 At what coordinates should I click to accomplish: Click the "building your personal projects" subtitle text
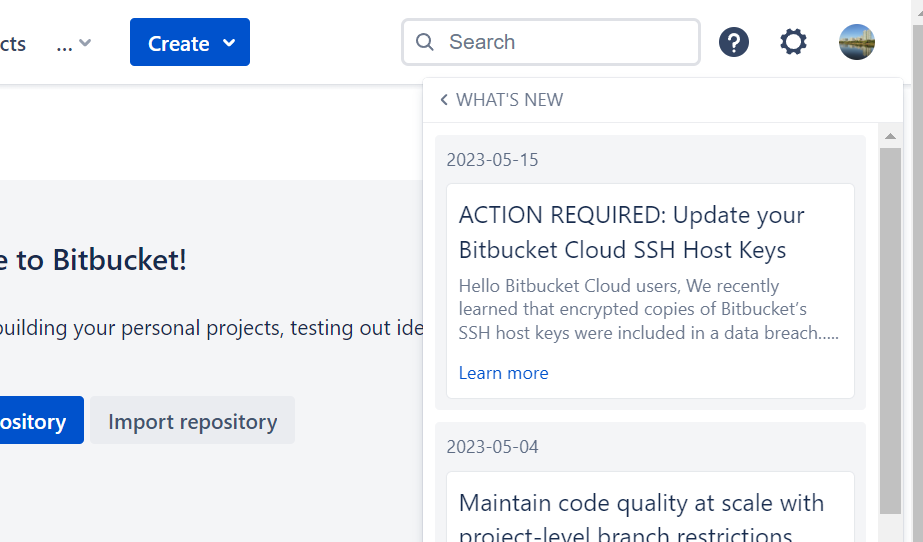pos(211,328)
